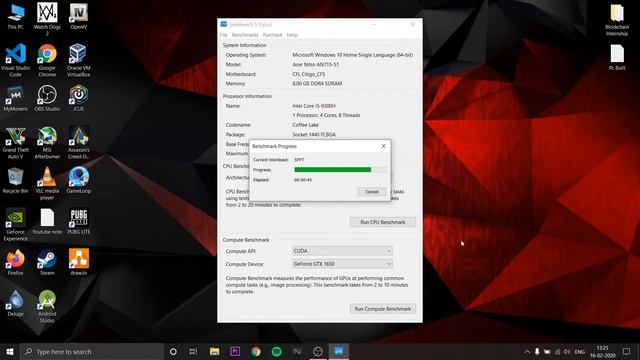
Task: Launch VLC media player shortcut
Action: coord(47,183)
